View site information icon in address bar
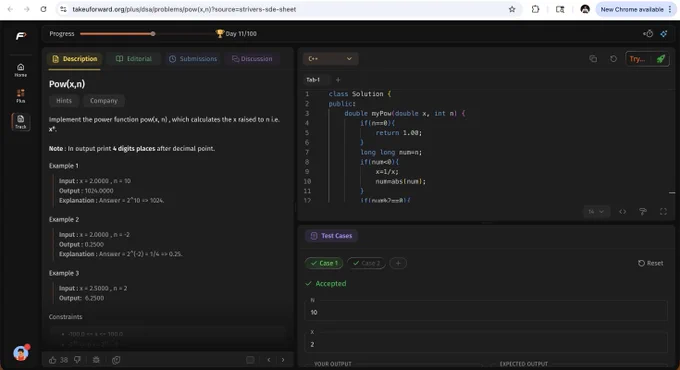680x370 pixels. click(x=63, y=9)
